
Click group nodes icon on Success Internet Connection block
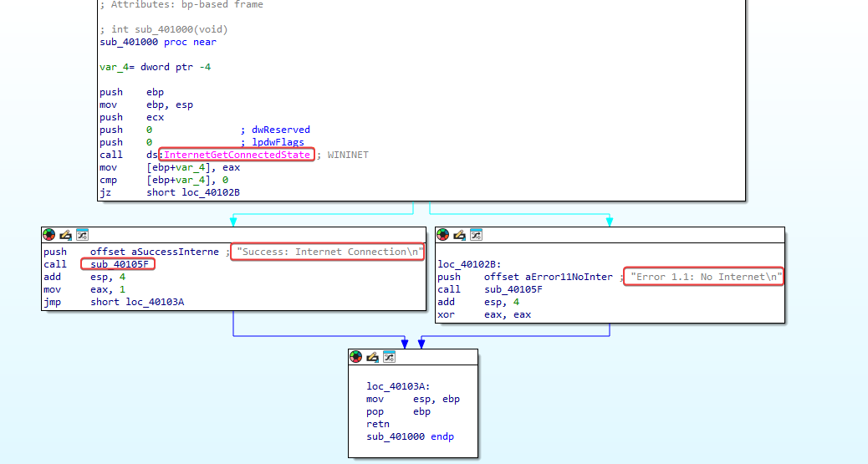(83, 235)
